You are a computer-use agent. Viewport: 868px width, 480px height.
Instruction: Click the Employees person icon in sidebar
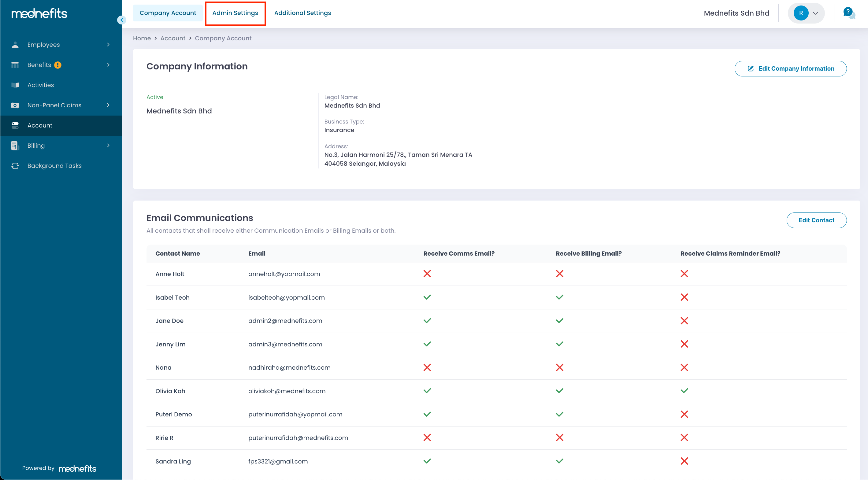pos(15,45)
